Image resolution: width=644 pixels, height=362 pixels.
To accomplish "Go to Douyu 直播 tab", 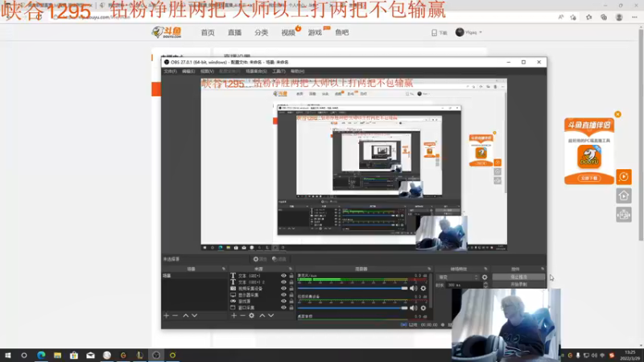I will [234, 32].
